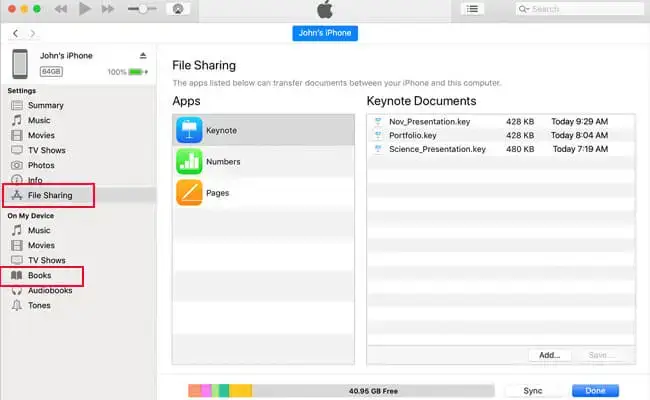
Task: Open the Up Next list view button
Action: click(x=472, y=9)
